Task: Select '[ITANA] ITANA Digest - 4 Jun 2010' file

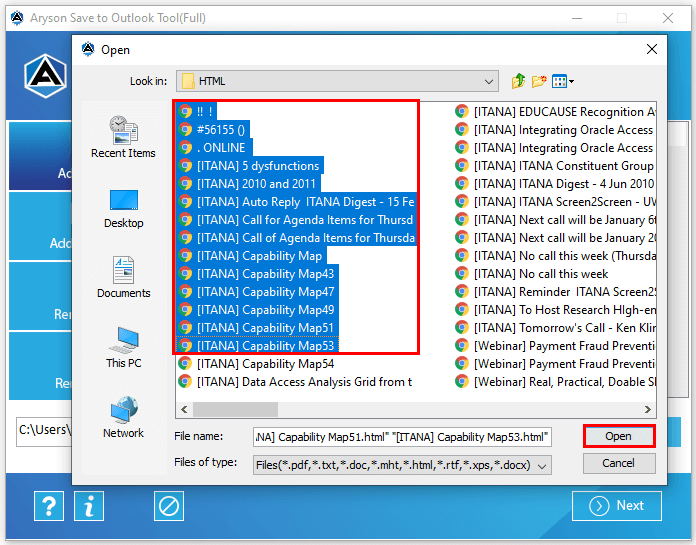Action: point(555,184)
